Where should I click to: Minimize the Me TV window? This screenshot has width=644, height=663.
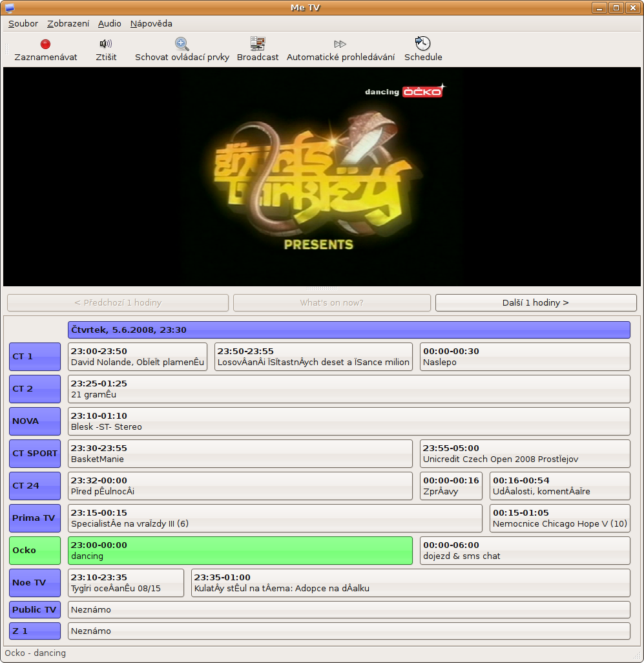point(599,8)
